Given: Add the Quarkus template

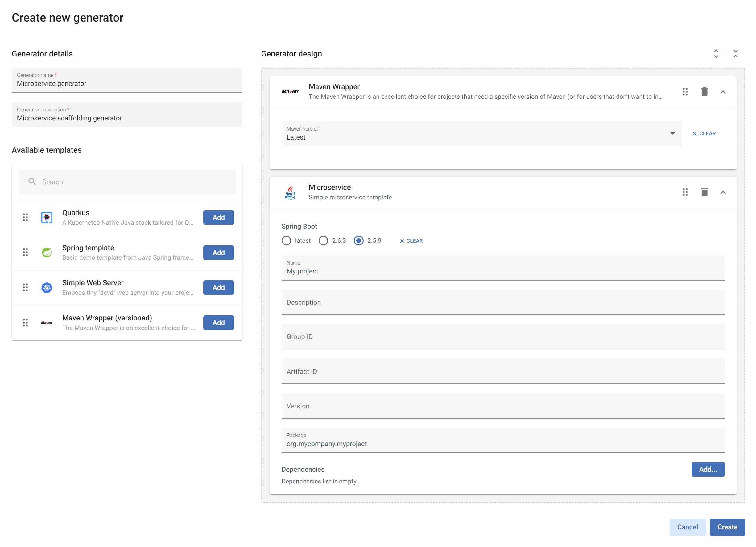Looking at the screenshot, I should tap(219, 217).
